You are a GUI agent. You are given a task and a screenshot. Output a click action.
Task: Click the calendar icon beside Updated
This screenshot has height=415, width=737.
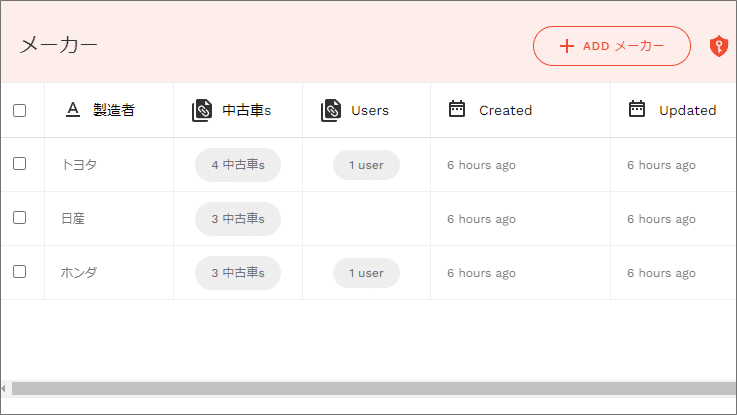637,109
